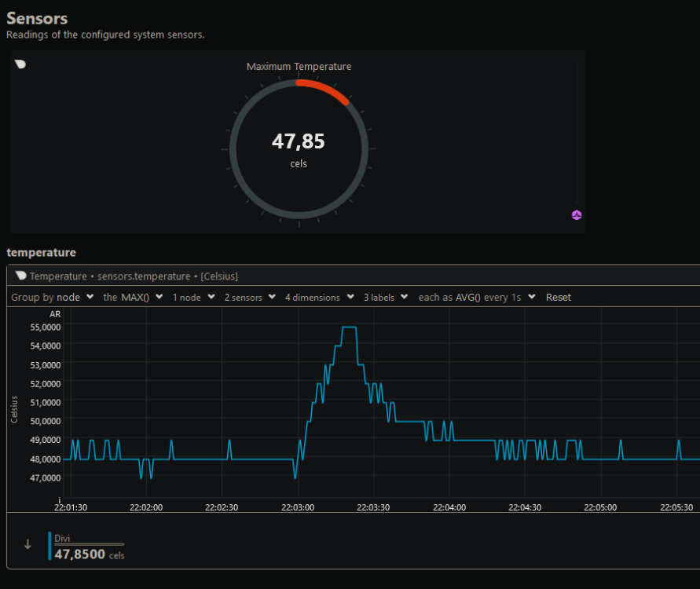This screenshot has height=589, width=700.
Task: Expand the 1 node selector
Action: (x=194, y=297)
